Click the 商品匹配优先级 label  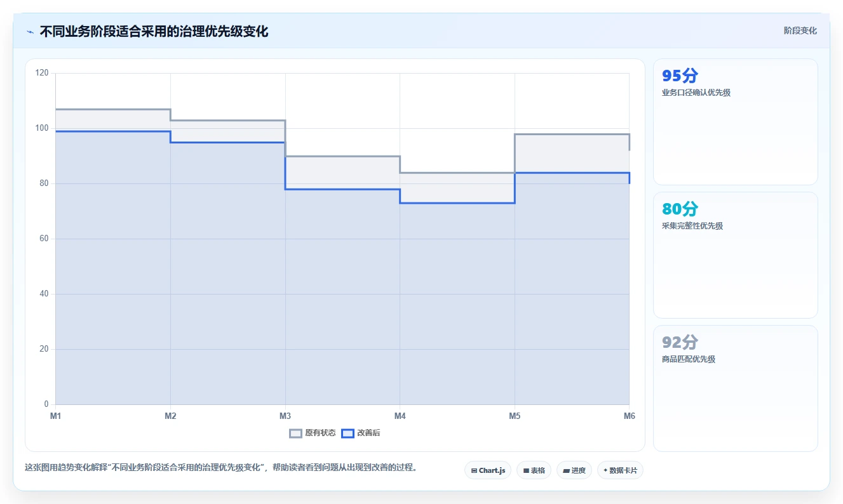point(689,359)
